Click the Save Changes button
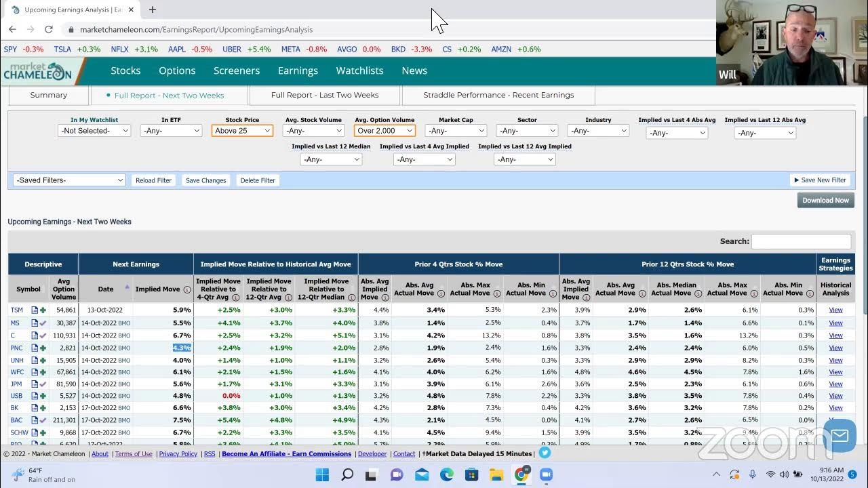 [x=205, y=180]
